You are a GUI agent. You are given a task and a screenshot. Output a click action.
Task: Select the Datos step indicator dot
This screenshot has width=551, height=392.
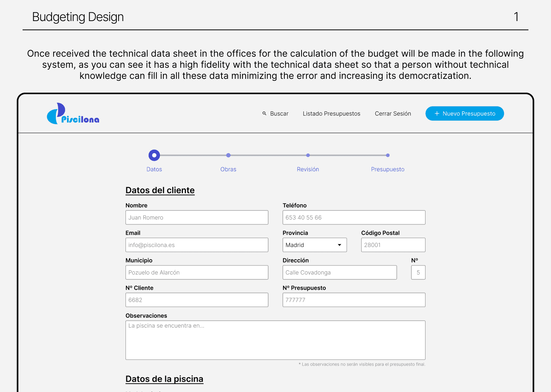154,155
